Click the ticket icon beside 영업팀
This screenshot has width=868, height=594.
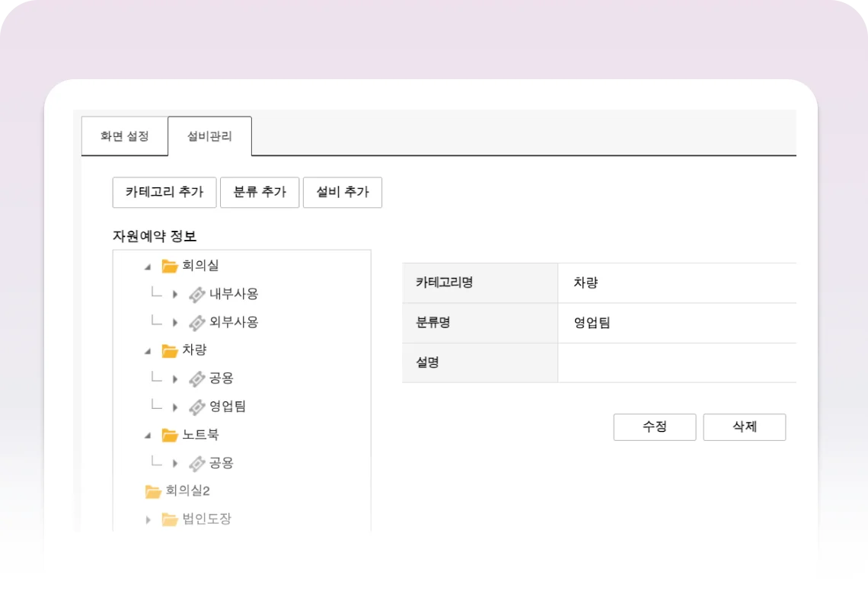[x=196, y=407]
